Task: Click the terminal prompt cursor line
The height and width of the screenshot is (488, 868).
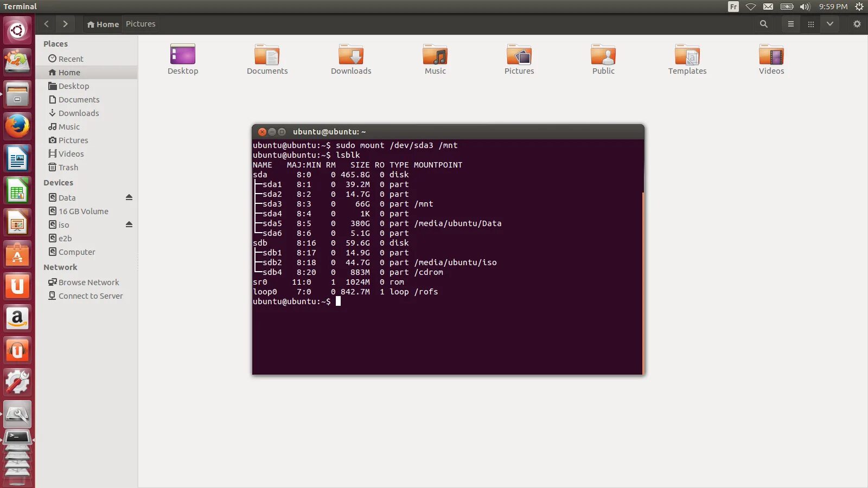Action: (297, 301)
